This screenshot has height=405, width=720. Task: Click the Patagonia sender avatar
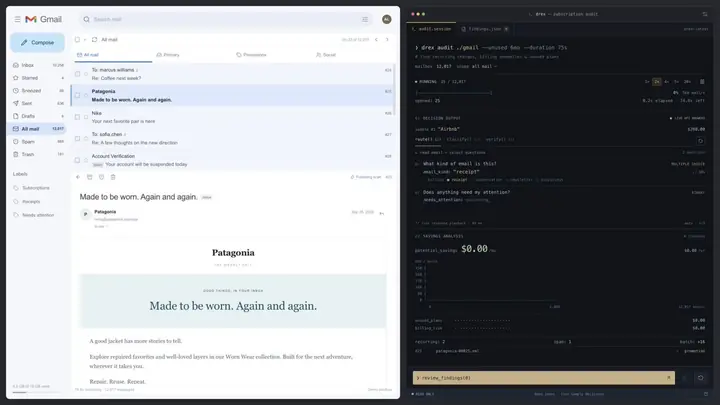85,214
